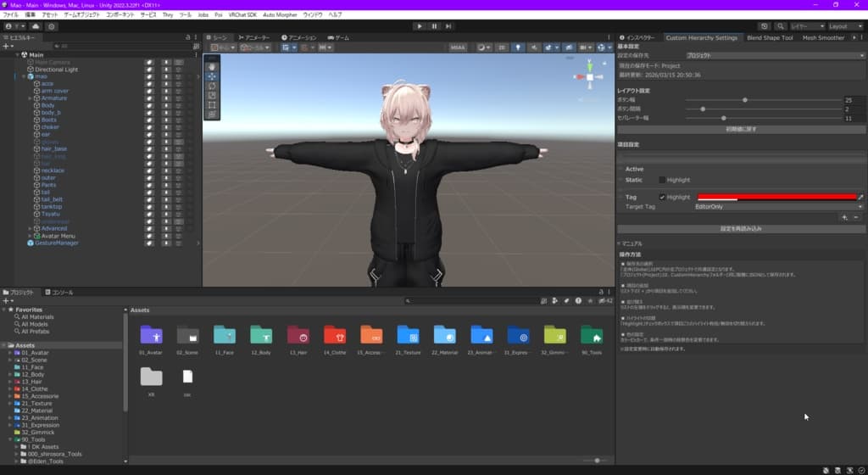The height and width of the screenshot is (475, 868).
Task: Toggle the Tag Highlight checkbox
Action: (662, 197)
